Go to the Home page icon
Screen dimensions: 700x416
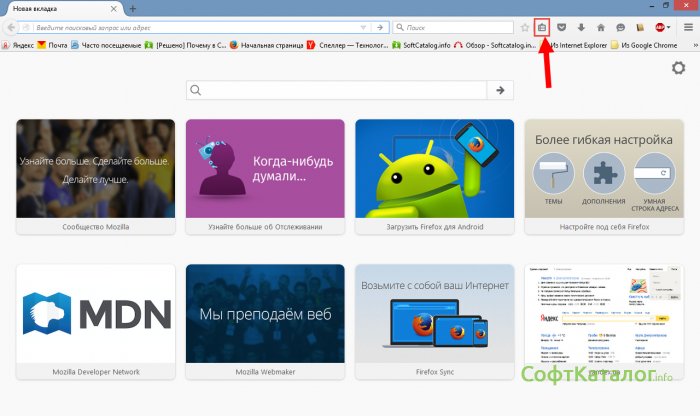pyautogui.click(x=601, y=28)
